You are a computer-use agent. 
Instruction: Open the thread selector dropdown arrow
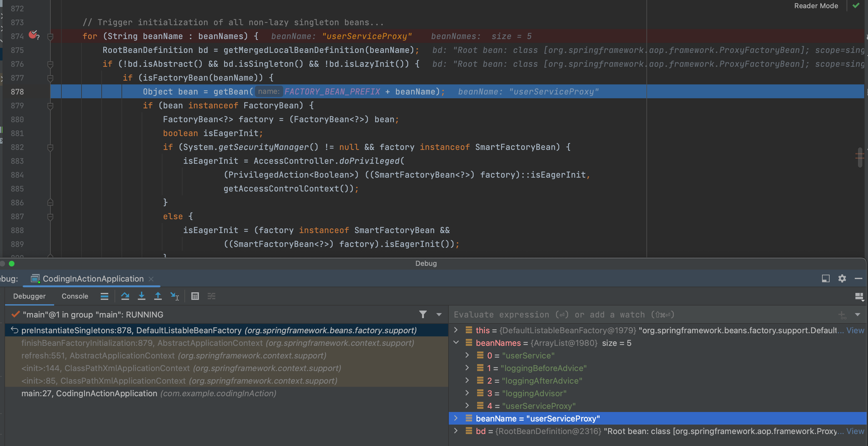point(439,314)
